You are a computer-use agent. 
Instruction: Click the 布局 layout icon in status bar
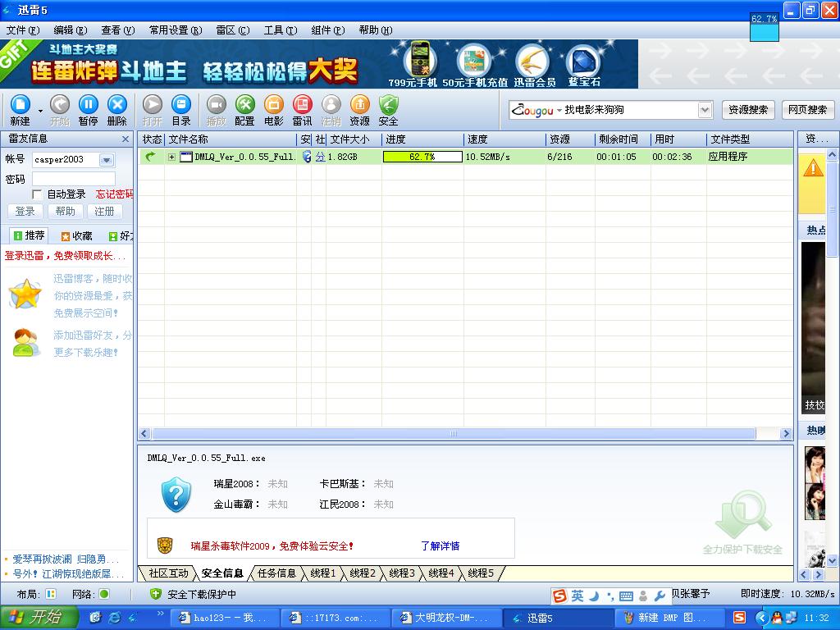pyautogui.click(x=51, y=594)
